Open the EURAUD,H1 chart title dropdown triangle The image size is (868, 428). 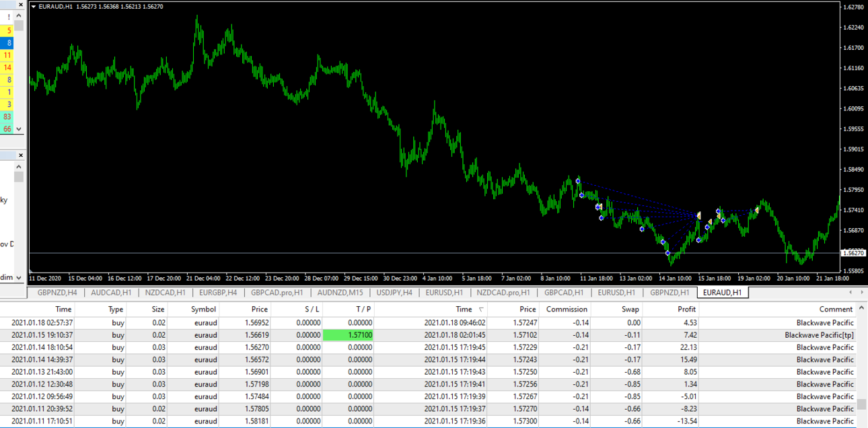(x=34, y=7)
